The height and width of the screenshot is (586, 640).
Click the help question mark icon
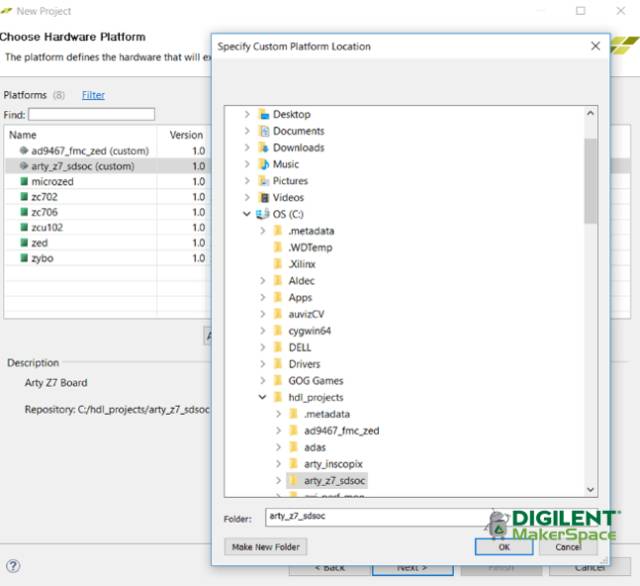coord(13,566)
